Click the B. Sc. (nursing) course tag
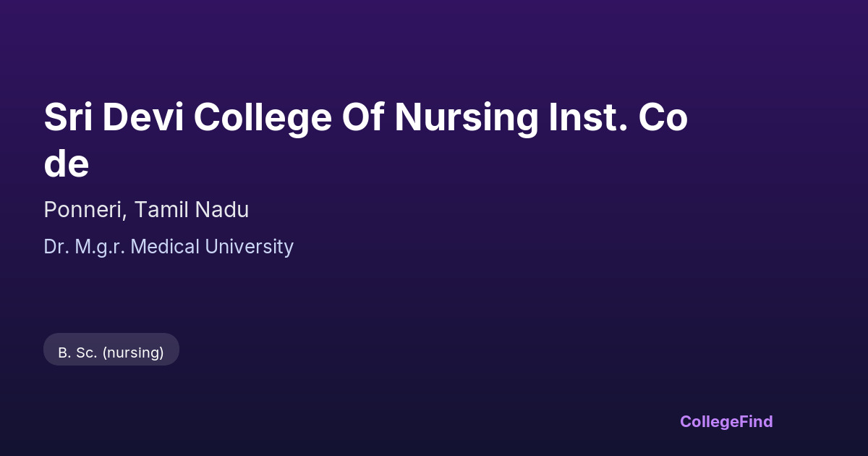The image size is (868, 456). [111, 350]
